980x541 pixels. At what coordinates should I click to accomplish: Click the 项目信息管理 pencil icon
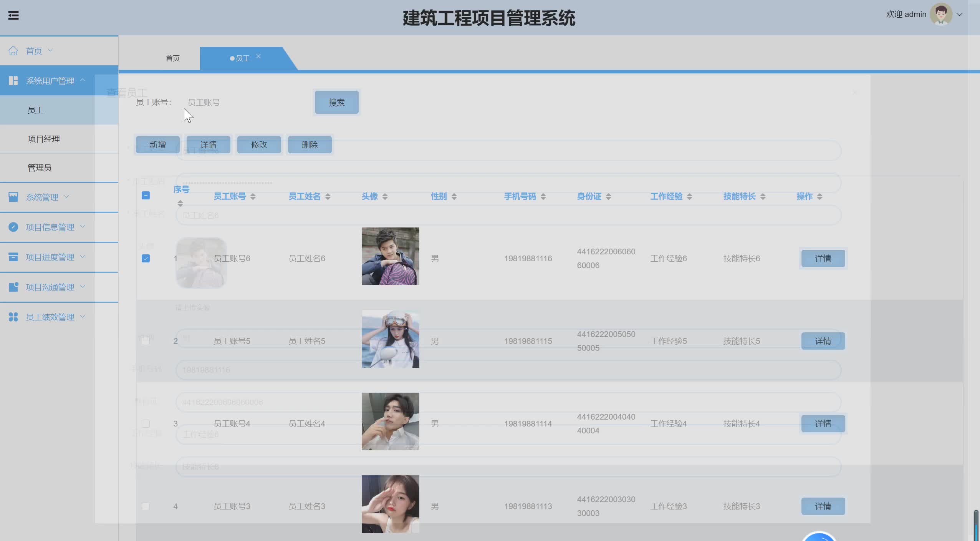point(13,227)
